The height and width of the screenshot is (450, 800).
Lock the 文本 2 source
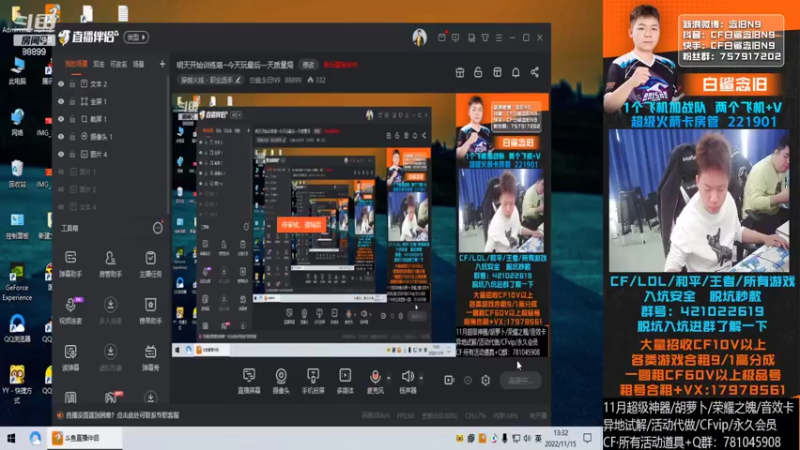(72, 84)
